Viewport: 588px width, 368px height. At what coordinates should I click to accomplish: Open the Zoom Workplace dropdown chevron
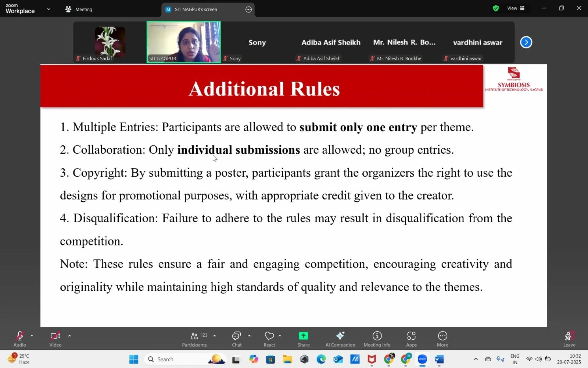(x=49, y=9)
